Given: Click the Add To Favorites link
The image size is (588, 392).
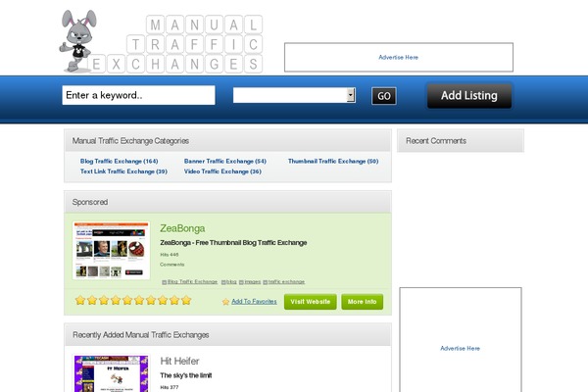Looking at the screenshot, I should [254, 301].
